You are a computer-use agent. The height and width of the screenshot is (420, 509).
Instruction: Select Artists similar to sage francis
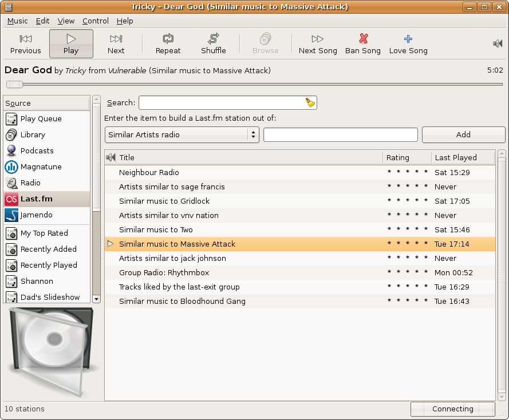click(x=300, y=187)
